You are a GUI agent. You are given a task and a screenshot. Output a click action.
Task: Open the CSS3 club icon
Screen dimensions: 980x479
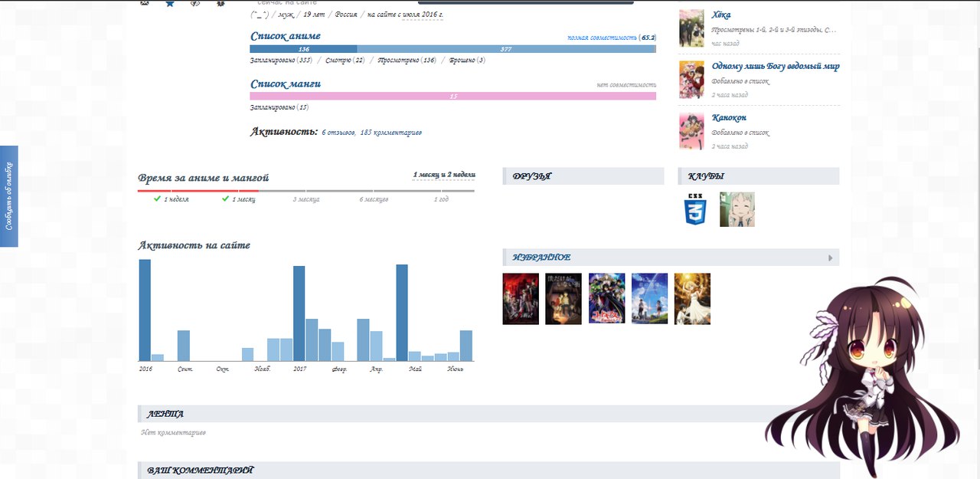pos(695,209)
